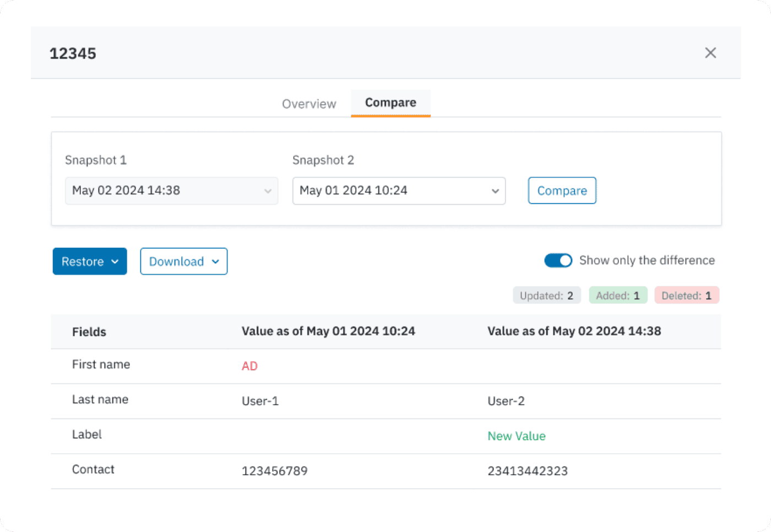The height and width of the screenshot is (532, 771).
Task: Click the Contact value 123456789
Action: [x=274, y=471]
